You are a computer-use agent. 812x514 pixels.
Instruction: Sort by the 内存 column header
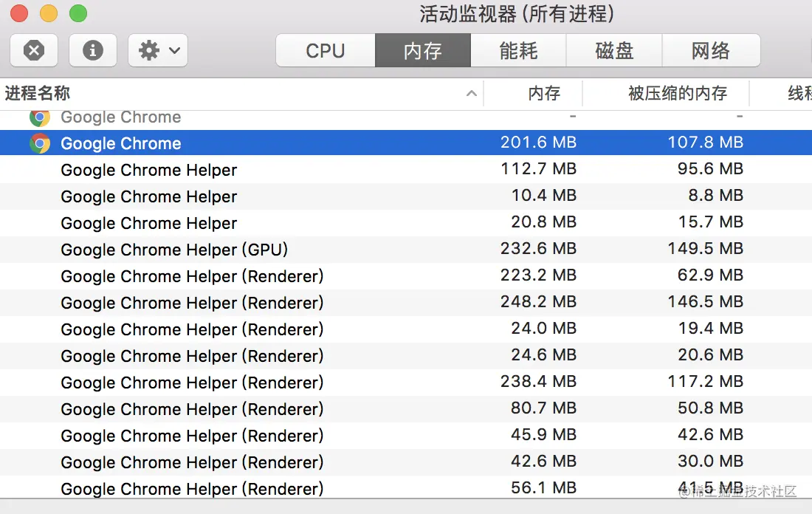(544, 94)
